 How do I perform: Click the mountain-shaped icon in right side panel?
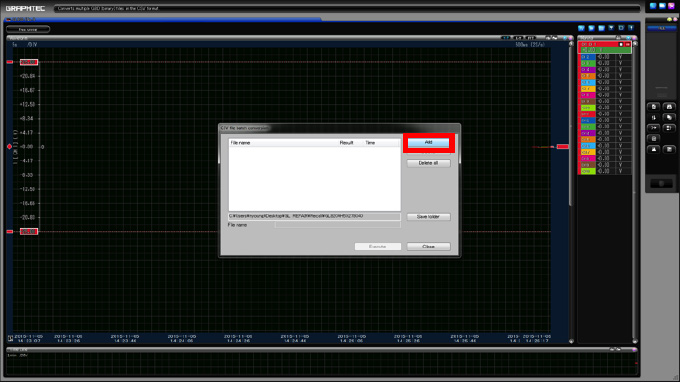[654, 149]
